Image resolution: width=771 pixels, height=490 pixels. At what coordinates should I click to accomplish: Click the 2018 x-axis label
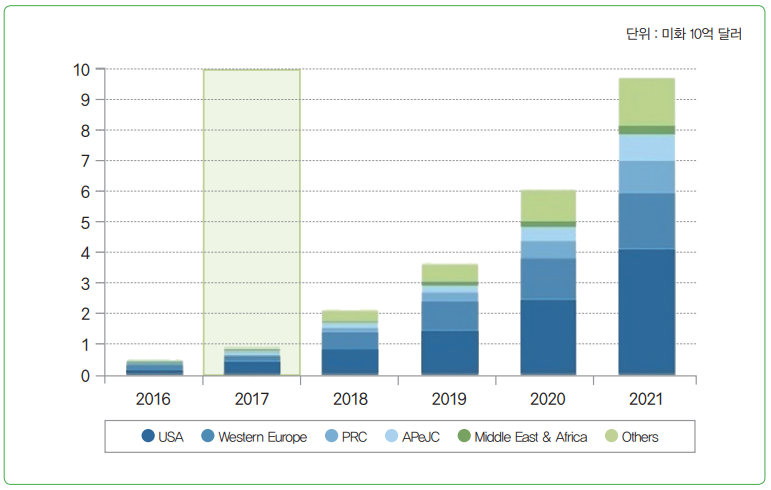click(x=351, y=399)
